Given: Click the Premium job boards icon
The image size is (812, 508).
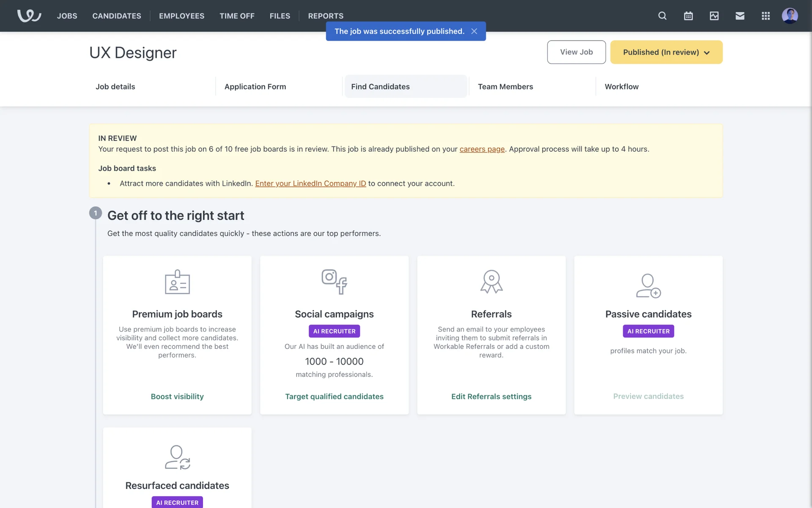Looking at the screenshot, I should [x=177, y=282].
